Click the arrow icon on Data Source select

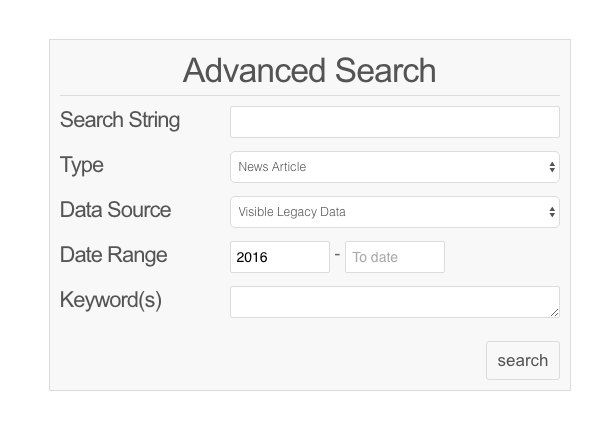[552, 212]
